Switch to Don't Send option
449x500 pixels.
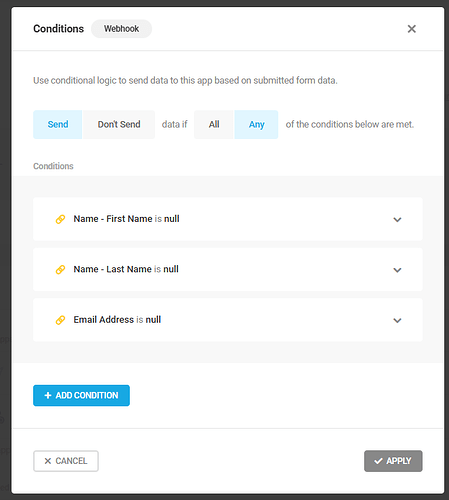[x=119, y=124]
